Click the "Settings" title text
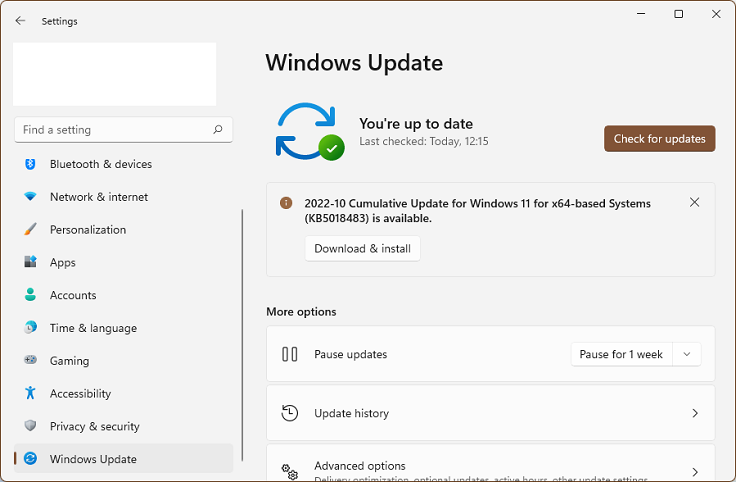 coord(60,21)
